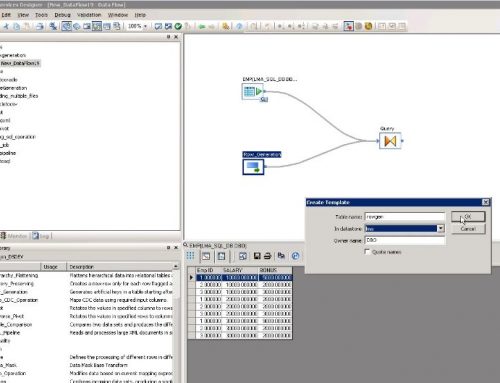The height and width of the screenshot is (383, 500).
Task: Select the Data Mask Base Transform description
Action: tap(99, 365)
